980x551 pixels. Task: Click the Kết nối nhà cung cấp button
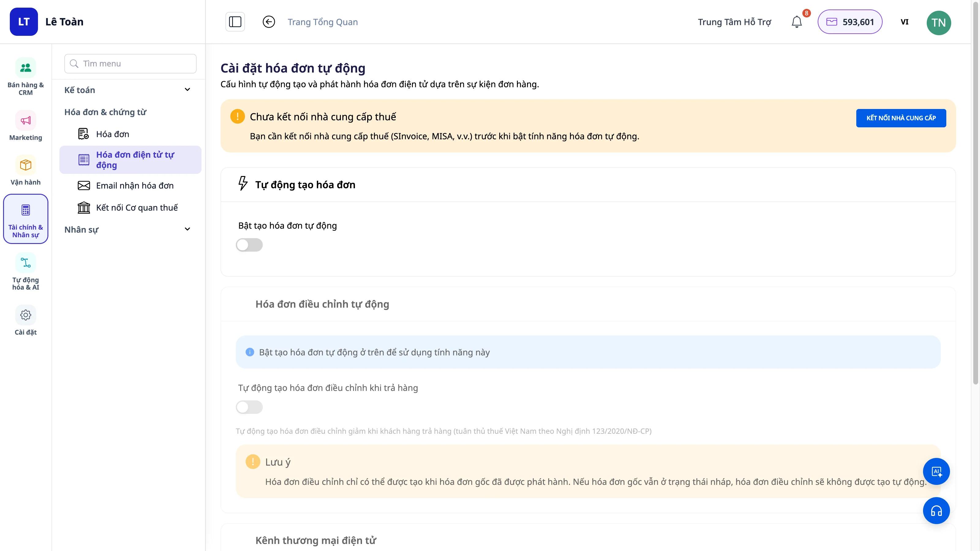pyautogui.click(x=901, y=118)
